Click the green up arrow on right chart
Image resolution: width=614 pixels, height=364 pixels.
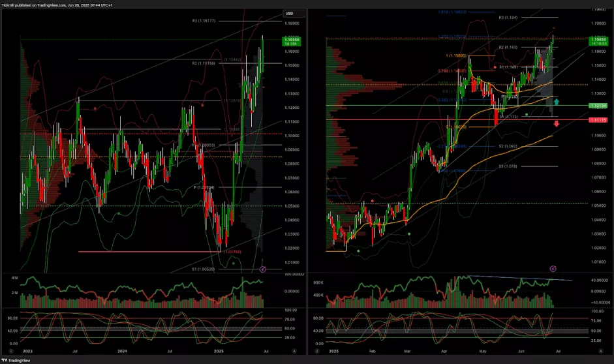pos(556,102)
